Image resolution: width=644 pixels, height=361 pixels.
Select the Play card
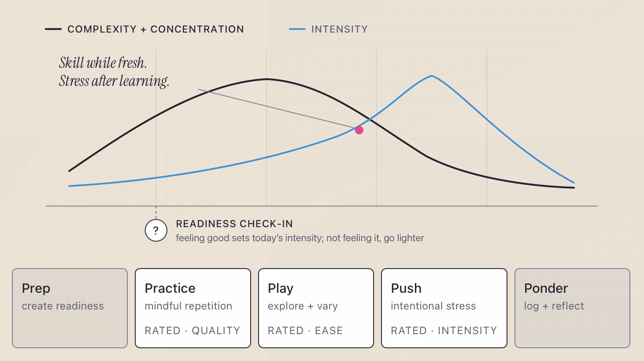pos(316,308)
